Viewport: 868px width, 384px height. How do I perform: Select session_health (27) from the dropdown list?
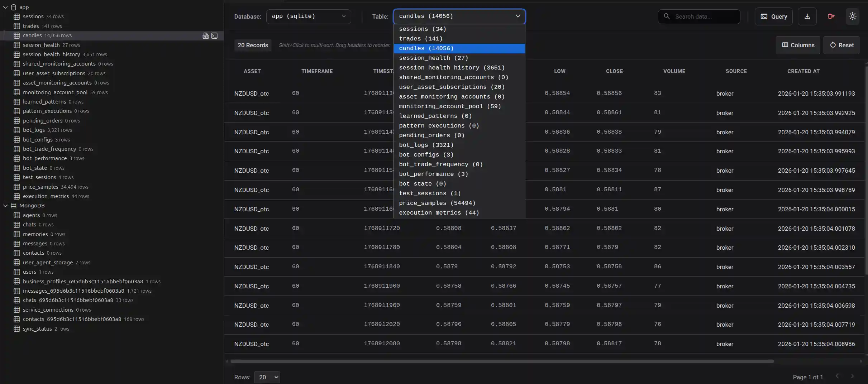coord(434,58)
